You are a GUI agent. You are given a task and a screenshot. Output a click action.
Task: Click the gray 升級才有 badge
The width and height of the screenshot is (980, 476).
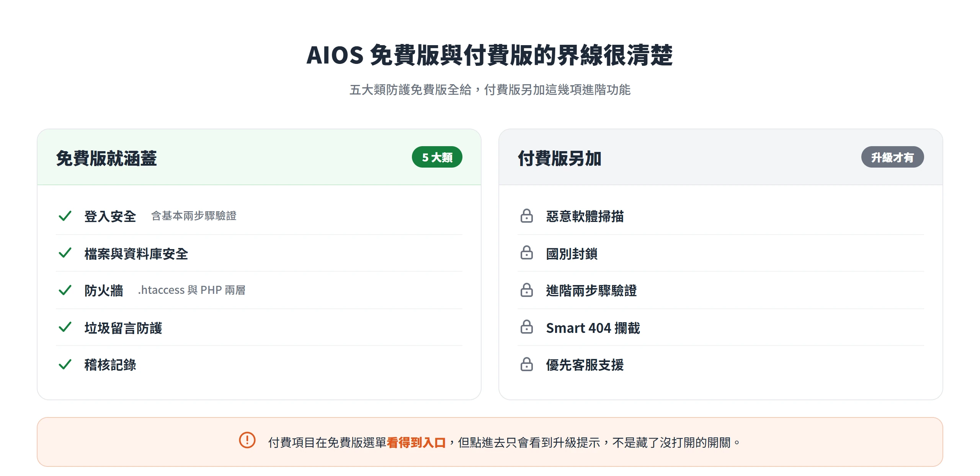(x=892, y=157)
